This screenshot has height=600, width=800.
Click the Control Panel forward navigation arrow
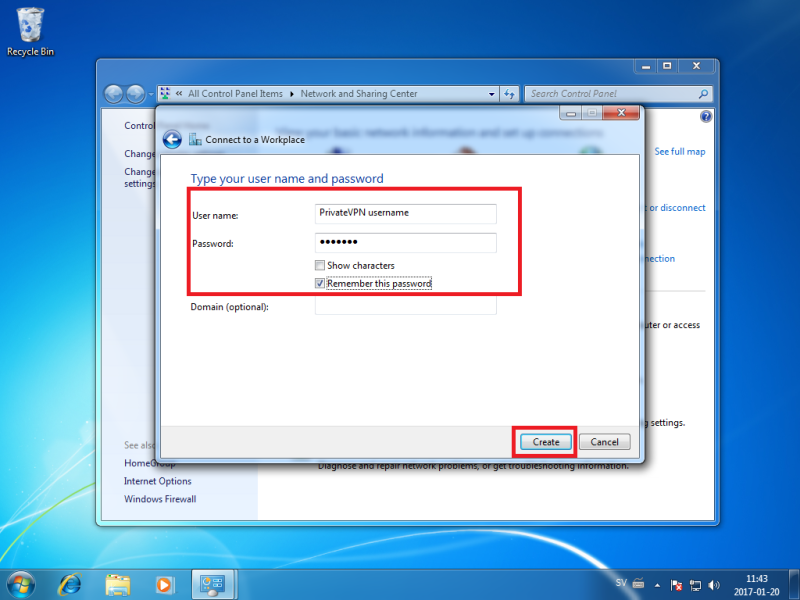point(135,94)
